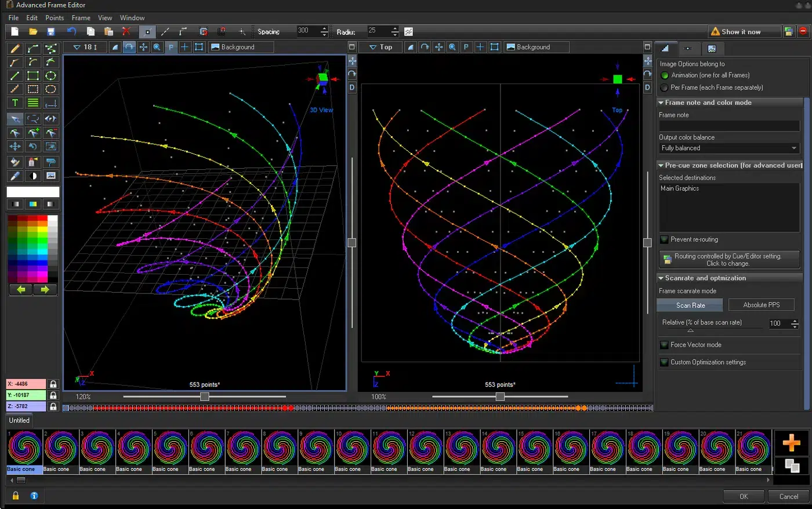Click the Zoom magnifier in 3D view toolbar

pos(157,47)
